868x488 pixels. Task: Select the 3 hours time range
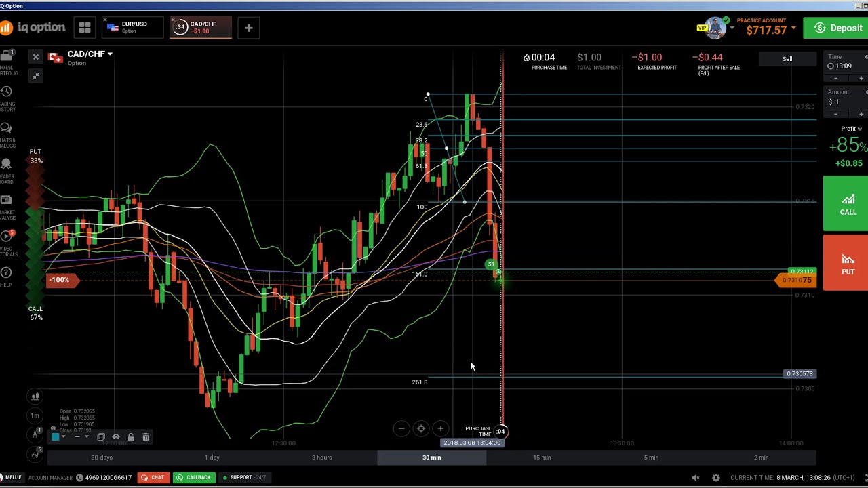tap(322, 457)
